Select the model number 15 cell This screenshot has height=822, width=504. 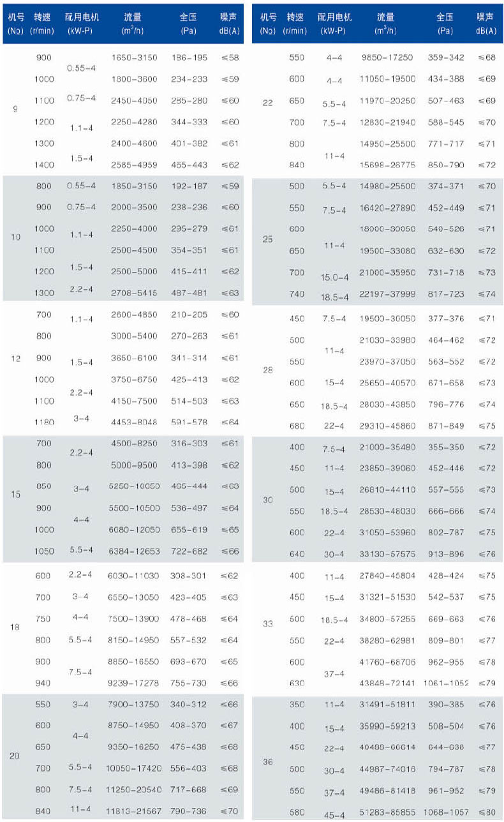click(15, 495)
